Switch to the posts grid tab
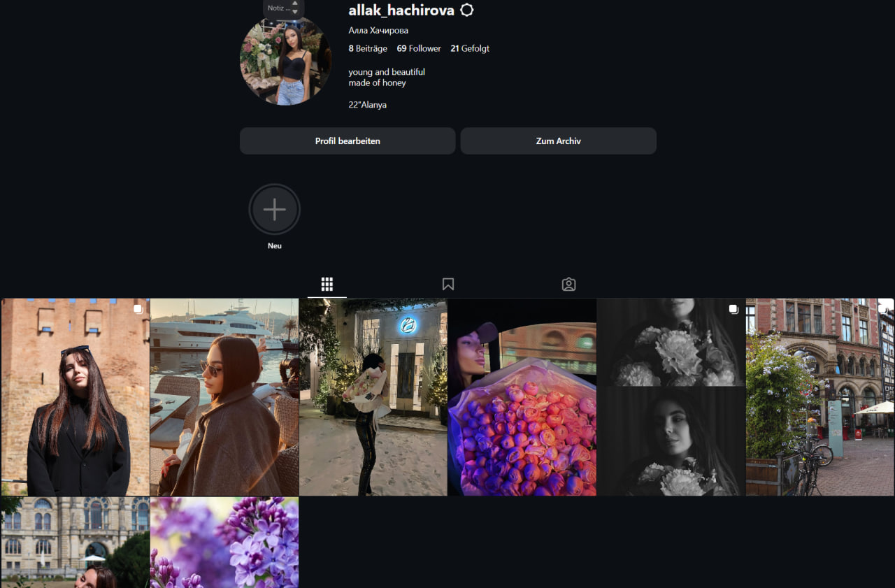The width and height of the screenshot is (895, 588). coord(327,284)
